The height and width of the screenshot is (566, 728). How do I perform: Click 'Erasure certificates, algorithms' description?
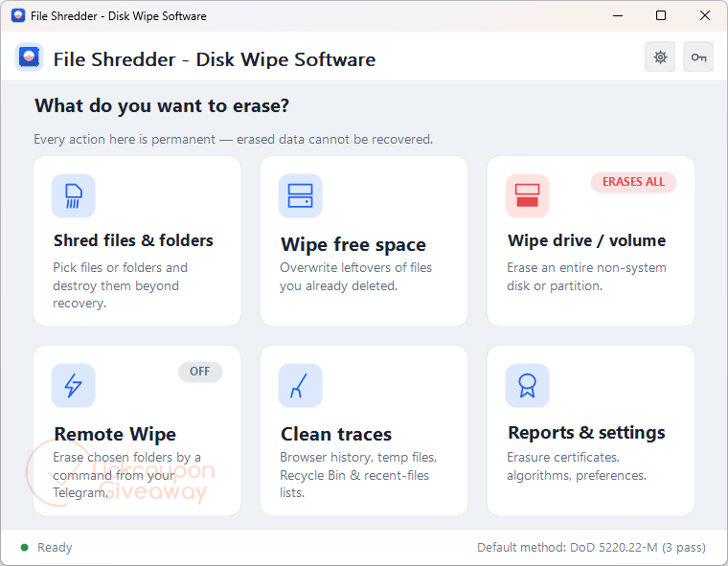coord(577,466)
